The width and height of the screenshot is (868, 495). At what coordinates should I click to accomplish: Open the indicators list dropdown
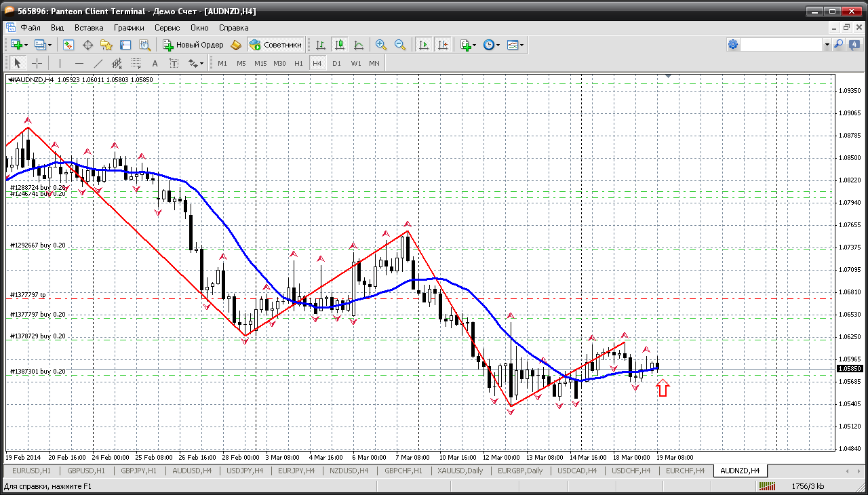(x=473, y=45)
